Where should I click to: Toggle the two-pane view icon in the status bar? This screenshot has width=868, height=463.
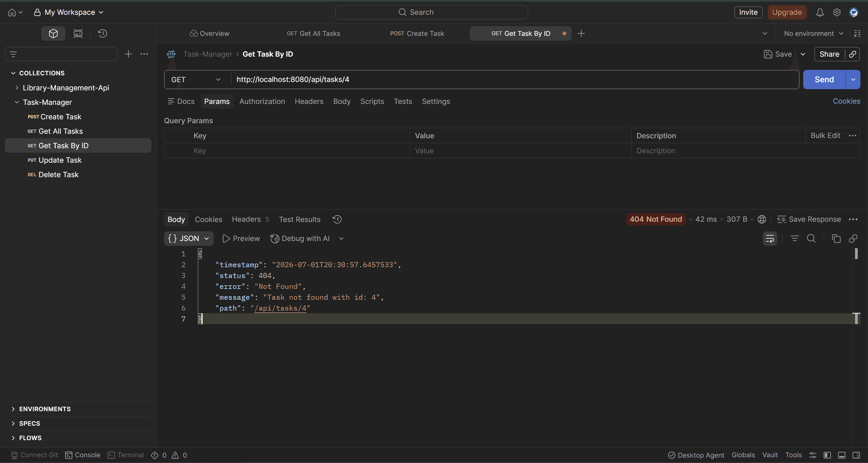841,455
